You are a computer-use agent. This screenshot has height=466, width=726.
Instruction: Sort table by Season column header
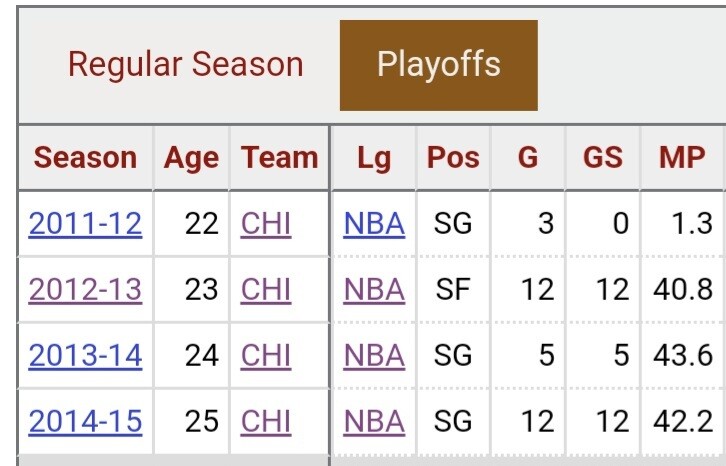pyautogui.click(x=86, y=158)
